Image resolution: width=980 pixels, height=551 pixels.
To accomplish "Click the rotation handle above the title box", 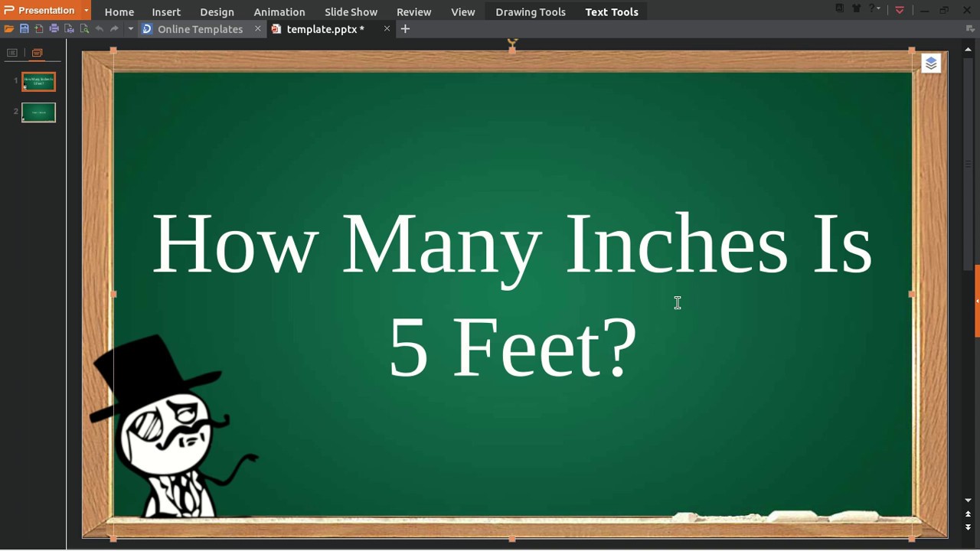I will [x=512, y=42].
